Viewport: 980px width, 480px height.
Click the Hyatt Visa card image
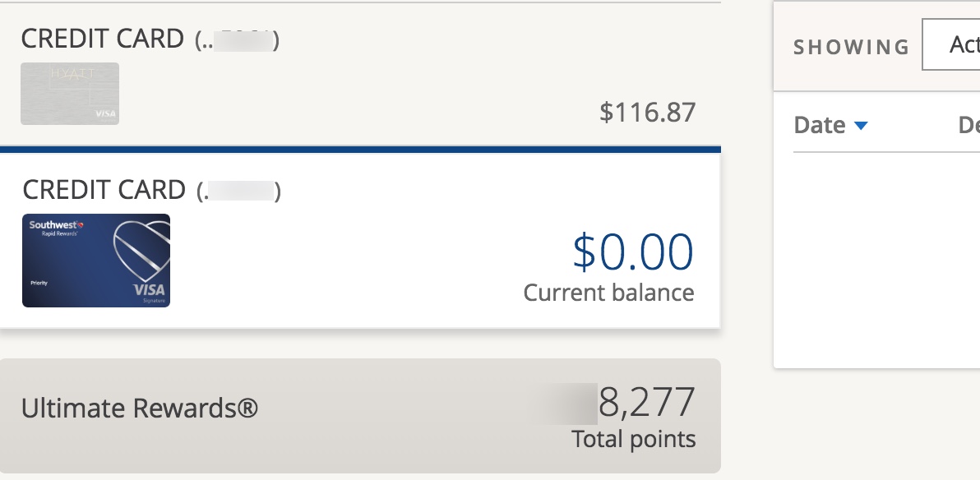70,94
